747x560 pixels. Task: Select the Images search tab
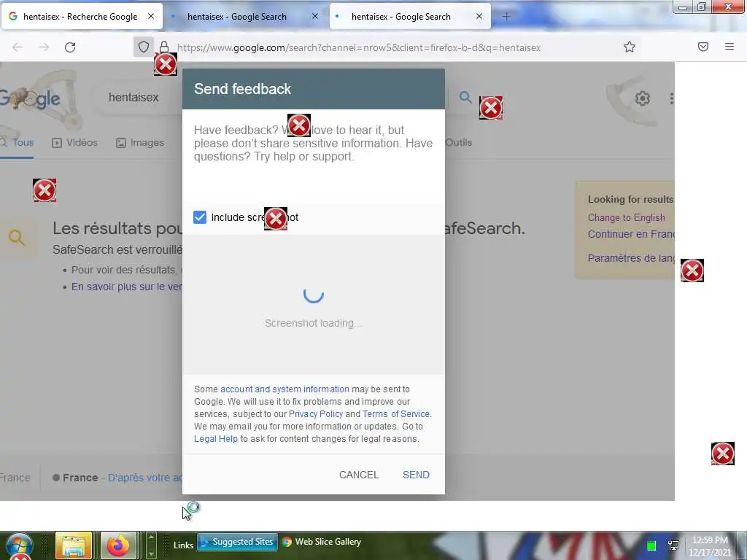140,142
